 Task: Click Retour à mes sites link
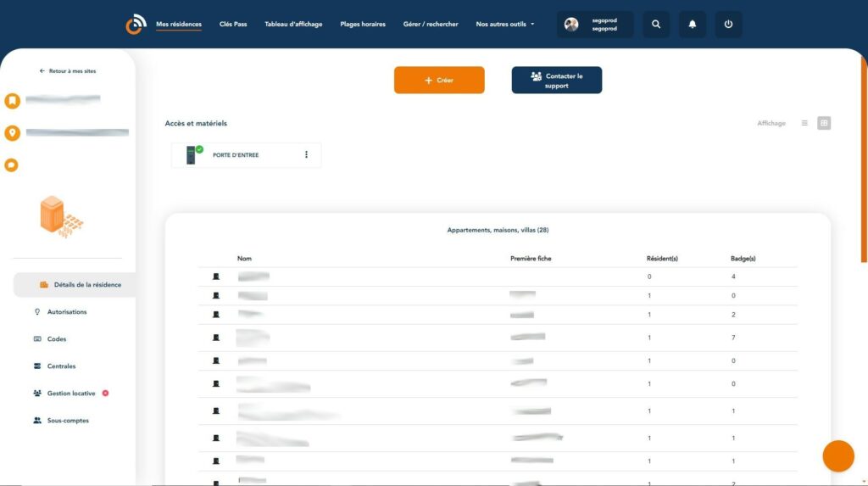tap(68, 71)
